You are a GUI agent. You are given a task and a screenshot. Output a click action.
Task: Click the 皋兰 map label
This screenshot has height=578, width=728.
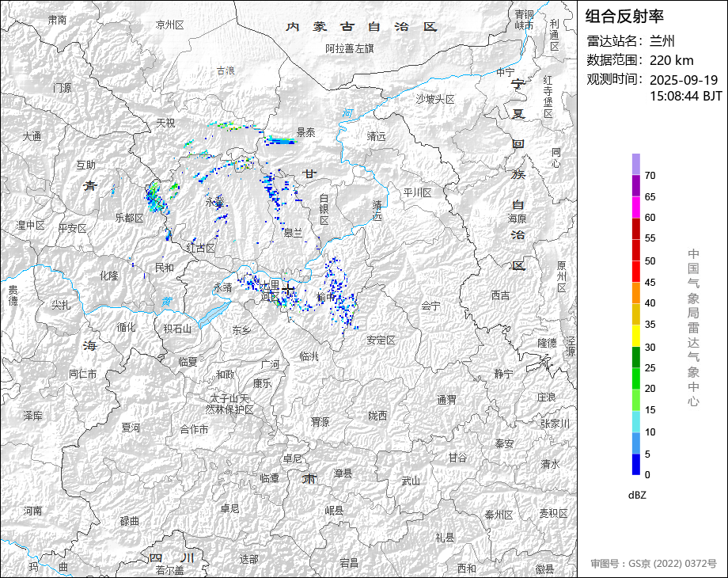tap(293, 232)
